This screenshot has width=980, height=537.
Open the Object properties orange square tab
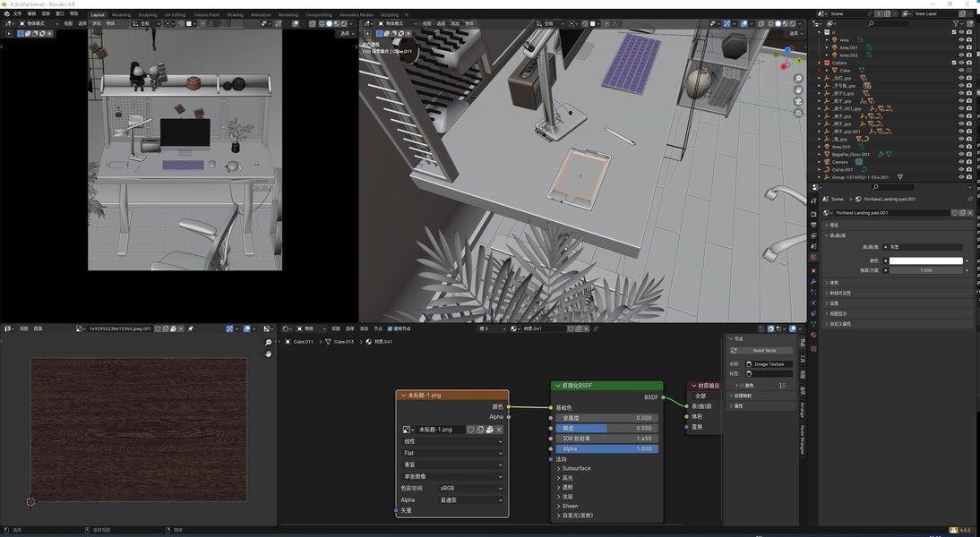tap(813, 271)
